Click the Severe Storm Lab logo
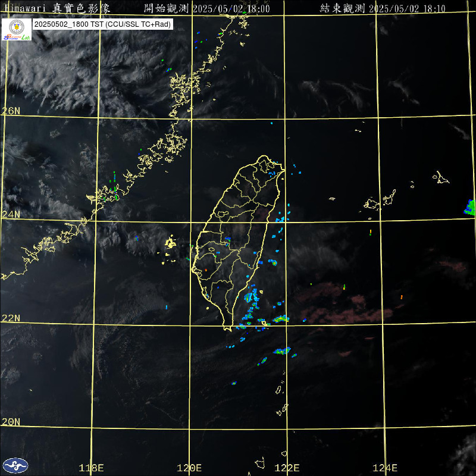 (17, 29)
